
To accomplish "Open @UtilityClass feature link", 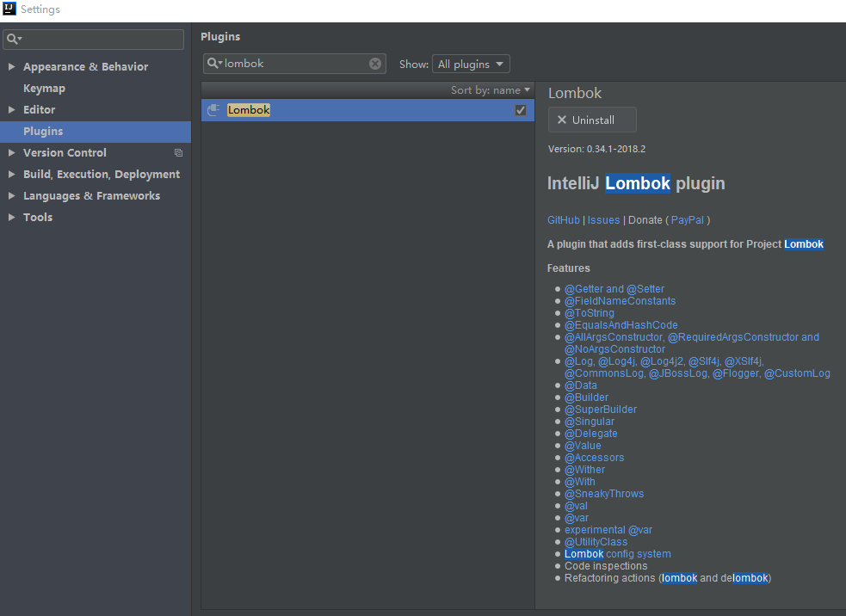I will (x=596, y=542).
